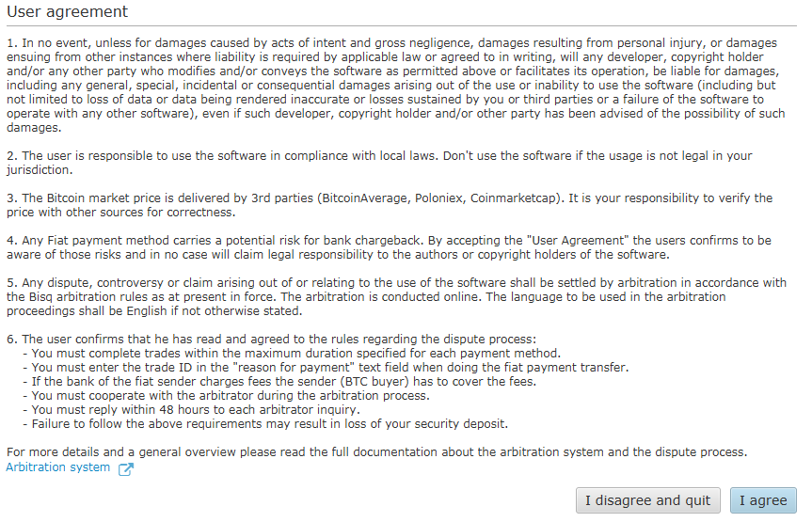The width and height of the screenshot is (812, 522).
Task: Choose "I disagree and quit"
Action: [x=648, y=500]
